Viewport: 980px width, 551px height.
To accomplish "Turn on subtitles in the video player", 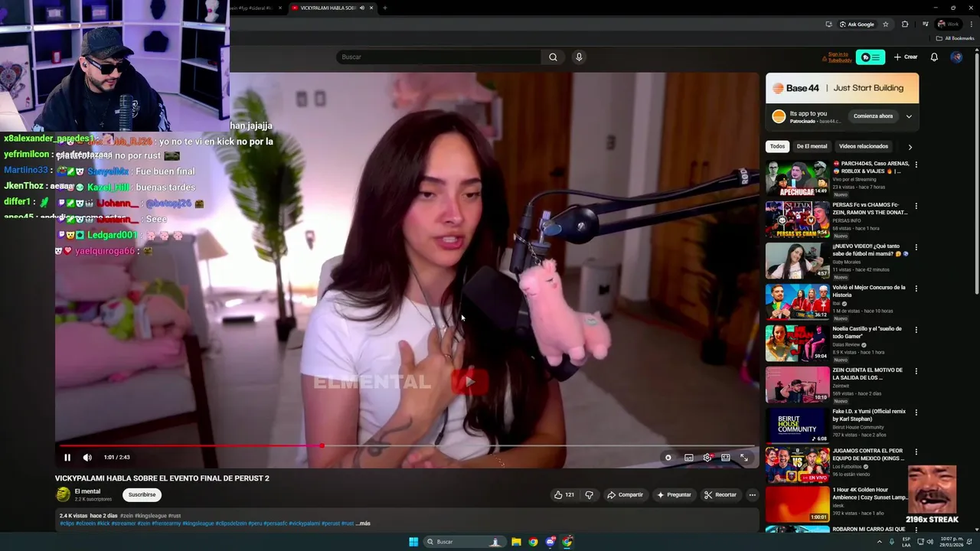I will (688, 458).
